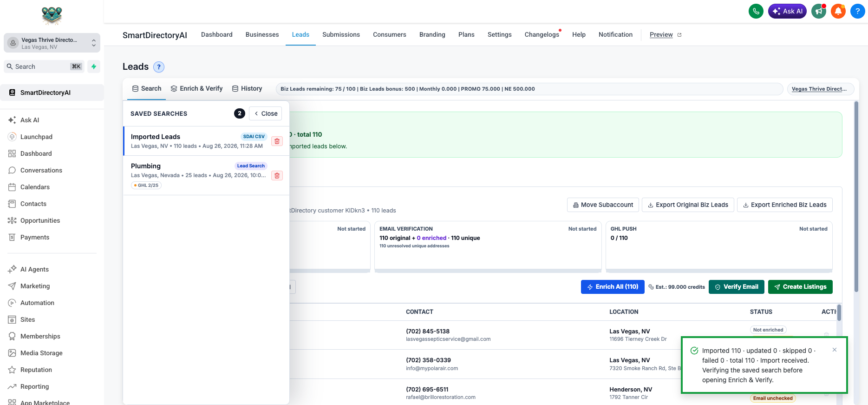
Task: Open the Help tab
Action: 579,34
